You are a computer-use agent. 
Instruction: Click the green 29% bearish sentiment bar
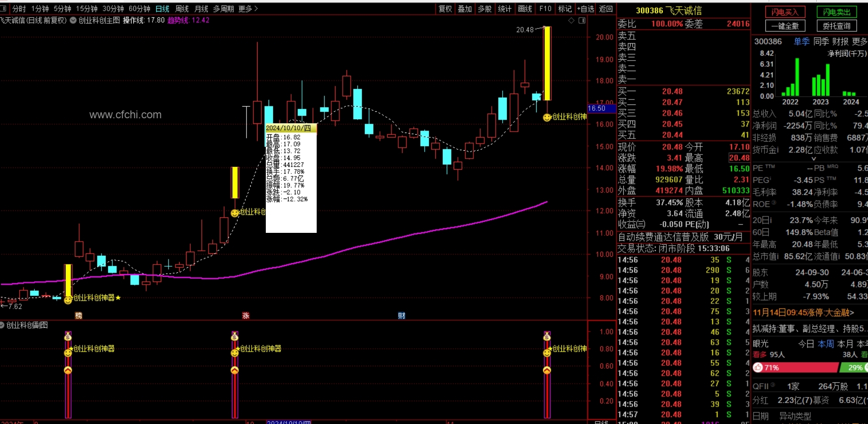tap(854, 368)
